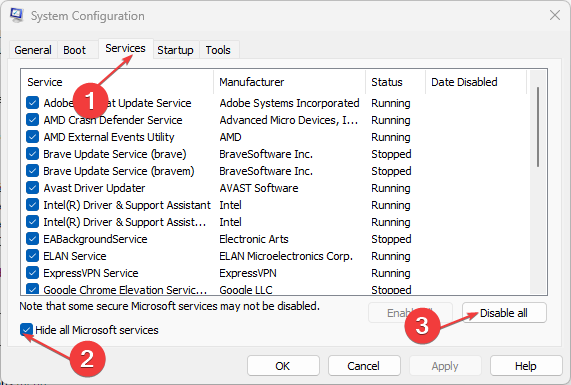The image size is (571, 385).
Task: Switch to the Startup tab
Action: point(175,50)
